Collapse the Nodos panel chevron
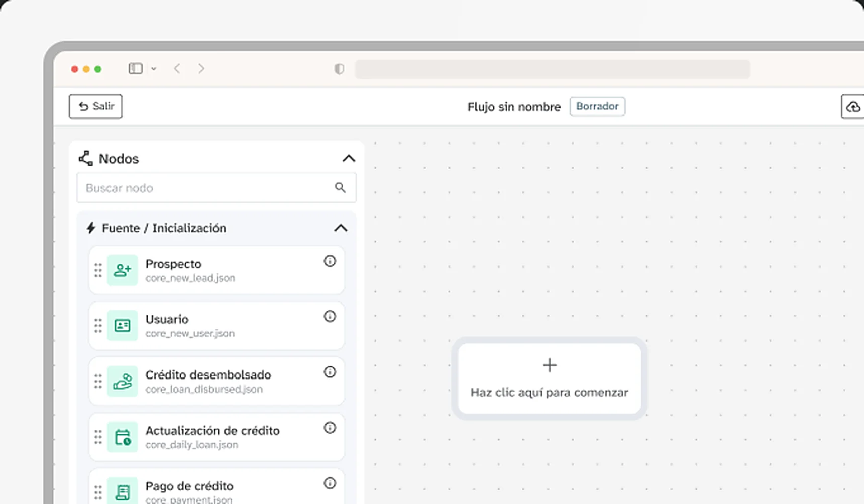864x504 pixels. pos(349,159)
